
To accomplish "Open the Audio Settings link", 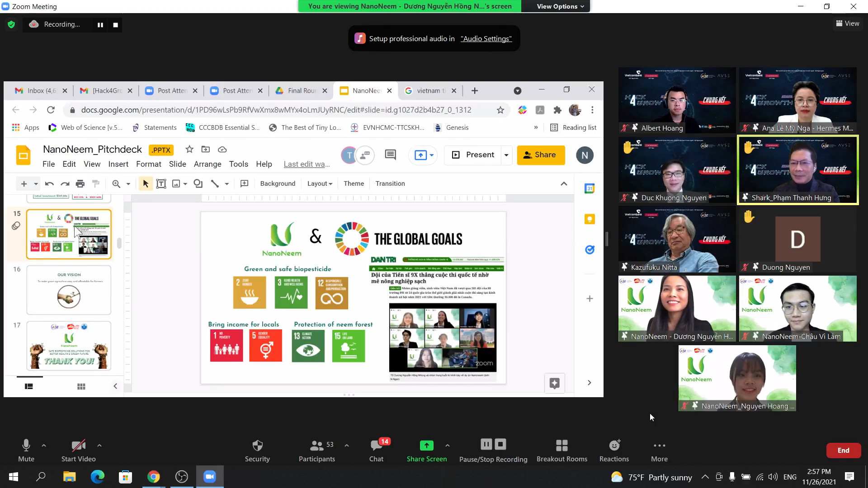I will (x=486, y=39).
